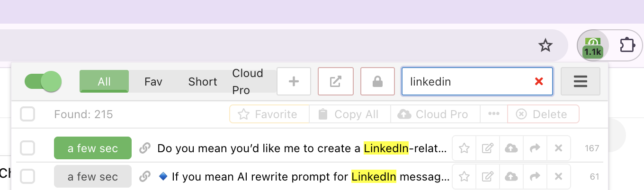Open the hamburger menu button

pos(581,81)
